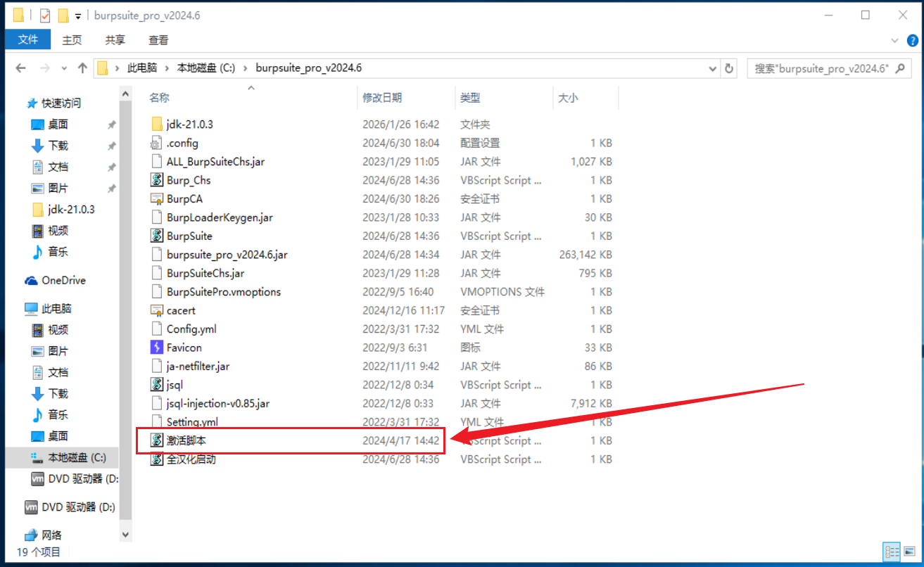Select the Config.yml file icon

[157, 329]
